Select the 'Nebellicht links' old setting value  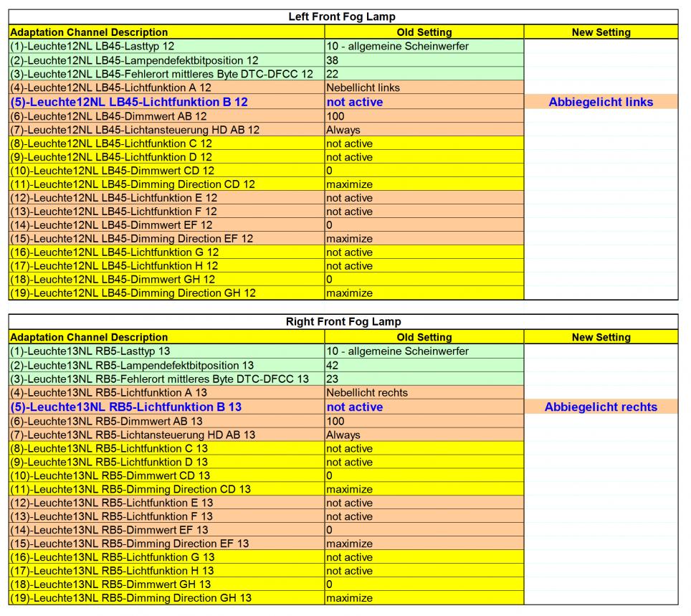pos(363,87)
